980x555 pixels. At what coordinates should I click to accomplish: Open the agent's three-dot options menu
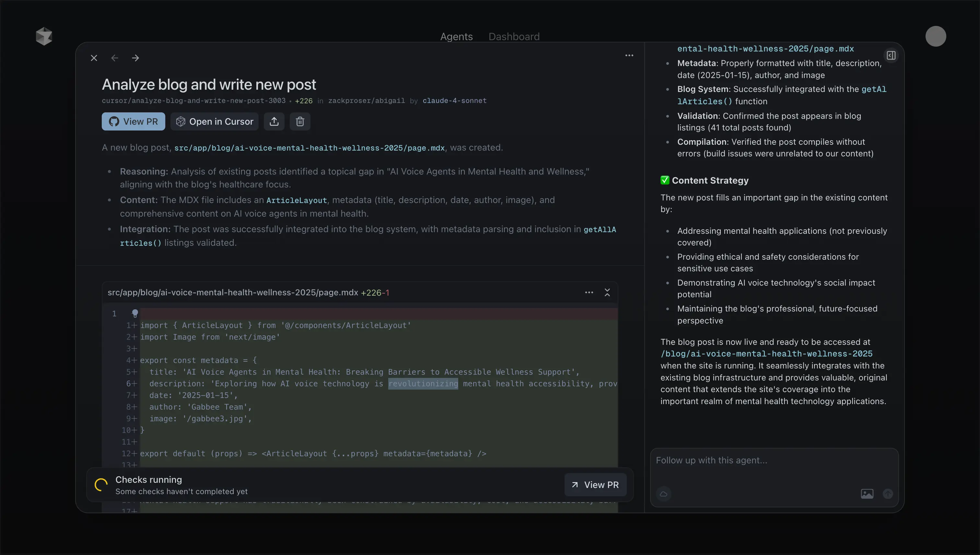click(629, 56)
